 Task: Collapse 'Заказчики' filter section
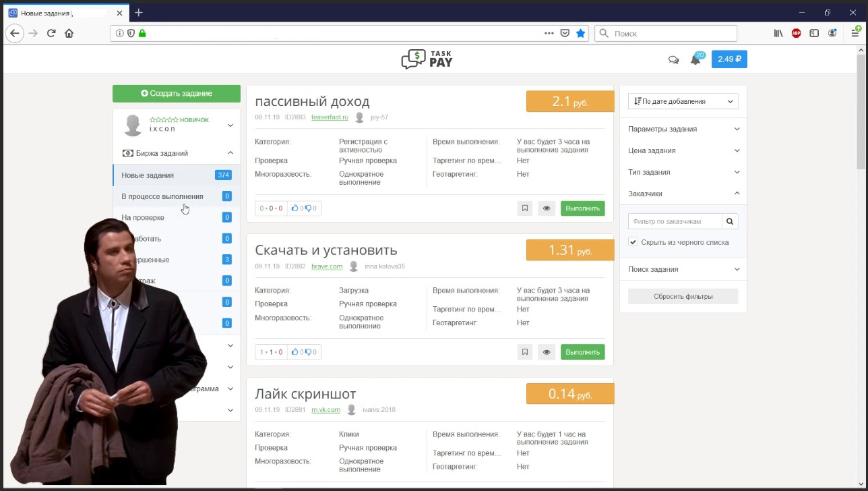[683, 194]
